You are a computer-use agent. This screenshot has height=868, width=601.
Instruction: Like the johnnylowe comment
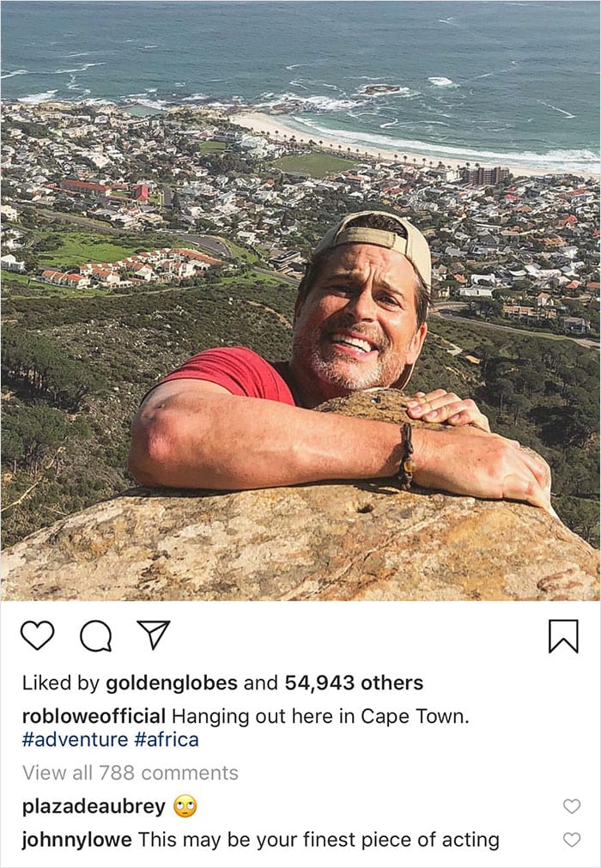click(571, 840)
